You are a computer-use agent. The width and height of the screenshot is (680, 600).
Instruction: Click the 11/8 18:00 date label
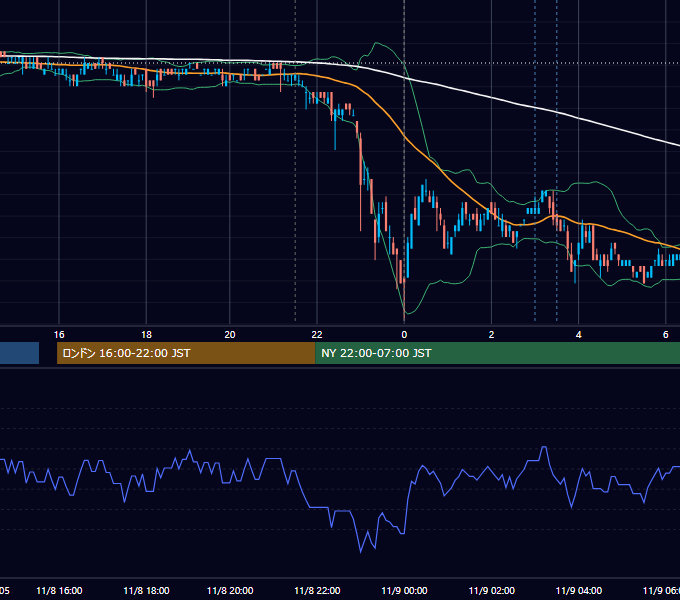(147, 590)
